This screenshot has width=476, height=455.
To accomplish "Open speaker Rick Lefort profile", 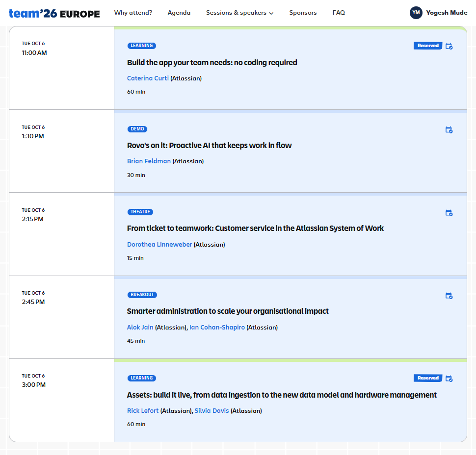I will tap(143, 411).
